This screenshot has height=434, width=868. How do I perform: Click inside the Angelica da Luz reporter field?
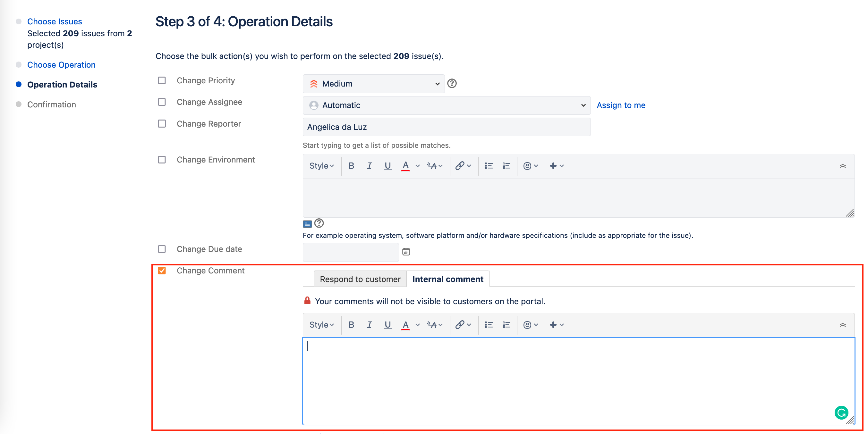click(446, 127)
